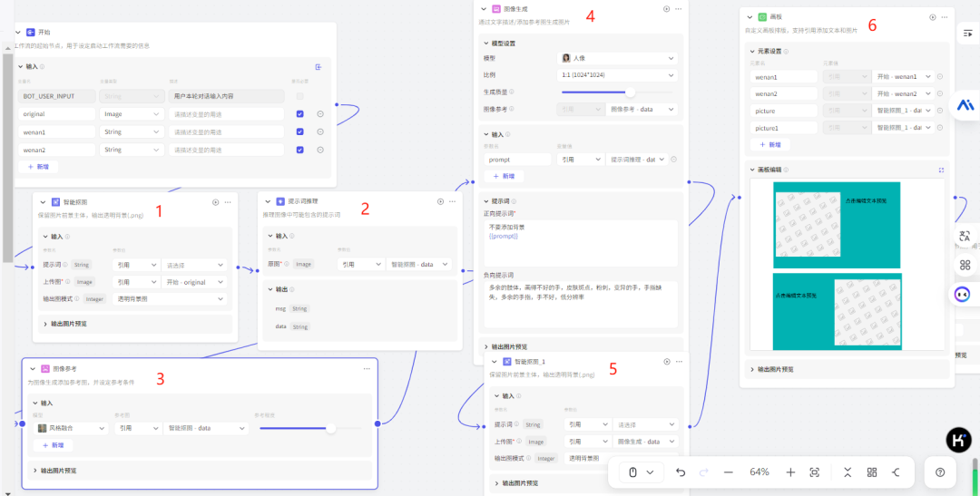Remove the wenan1 variable in 开始 node
980x496 pixels.
[320, 131]
